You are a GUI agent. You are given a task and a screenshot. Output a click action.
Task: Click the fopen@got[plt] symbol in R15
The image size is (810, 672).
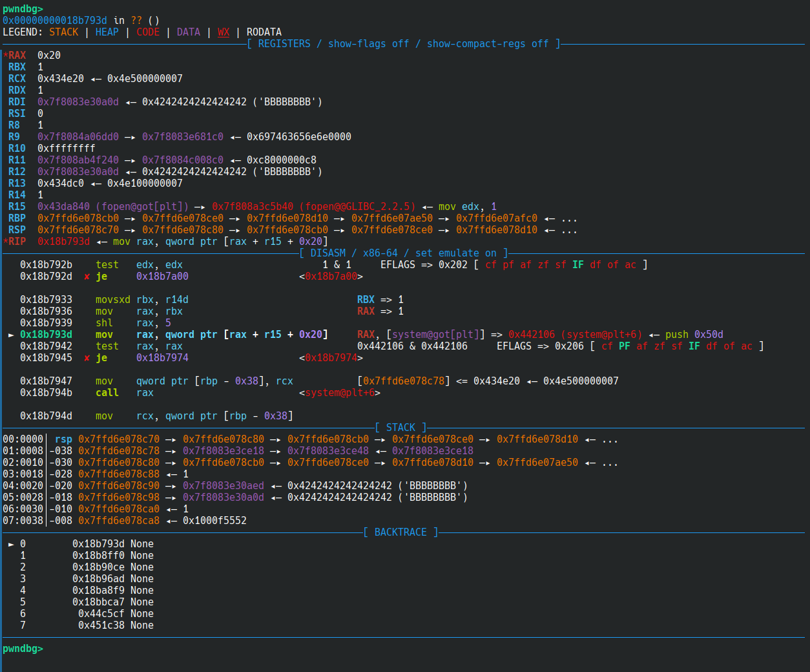point(142,207)
